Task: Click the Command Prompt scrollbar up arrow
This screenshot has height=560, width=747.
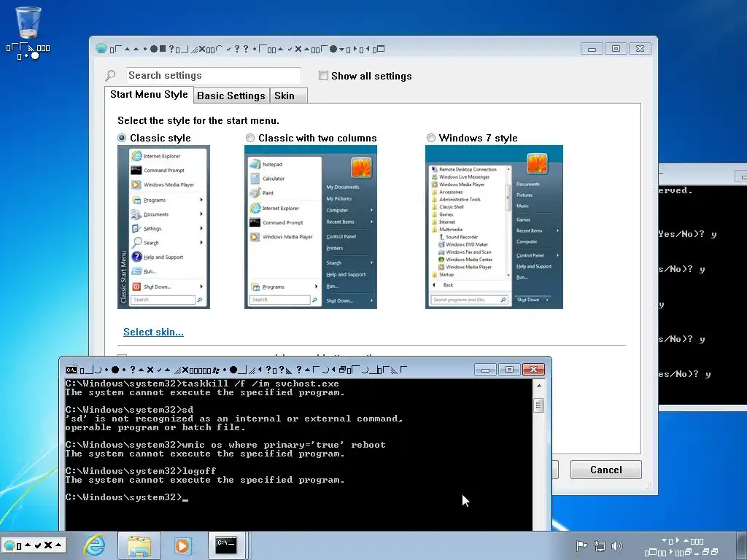Action: click(x=539, y=386)
